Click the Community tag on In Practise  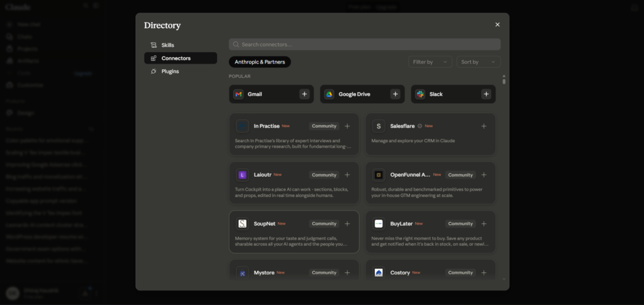click(x=324, y=126)
